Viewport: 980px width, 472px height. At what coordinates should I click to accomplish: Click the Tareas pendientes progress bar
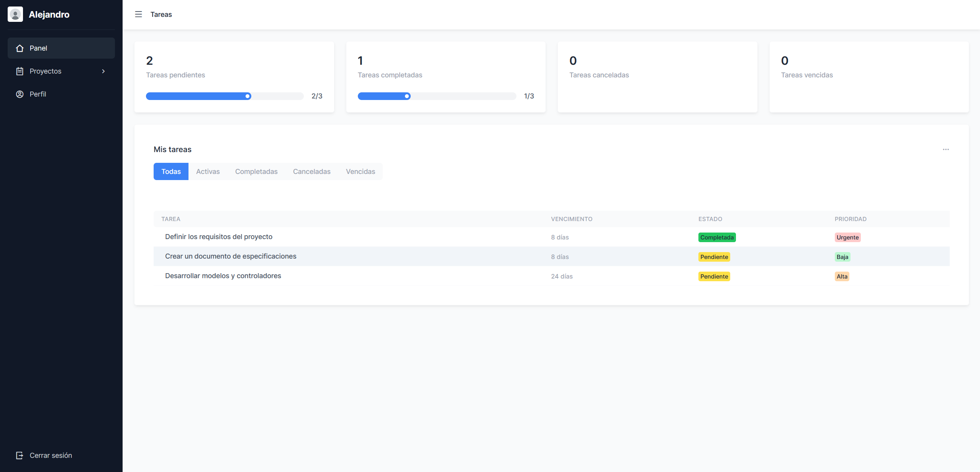coord(225,96)
